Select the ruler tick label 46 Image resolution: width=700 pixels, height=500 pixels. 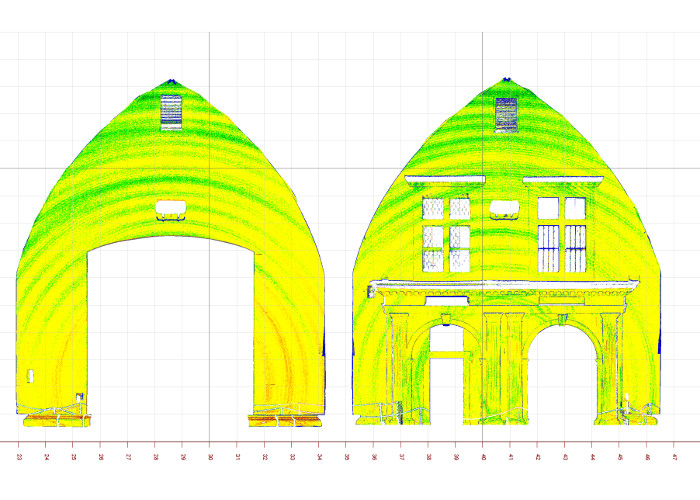[647, 457]
